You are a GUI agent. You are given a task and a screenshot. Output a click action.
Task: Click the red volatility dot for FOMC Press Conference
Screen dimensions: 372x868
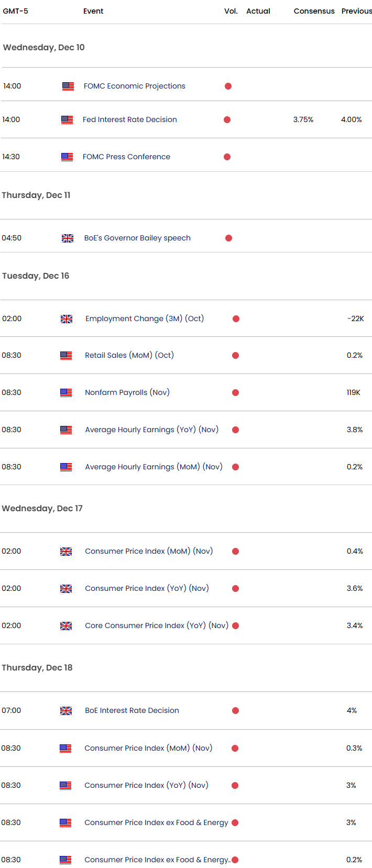227,157
